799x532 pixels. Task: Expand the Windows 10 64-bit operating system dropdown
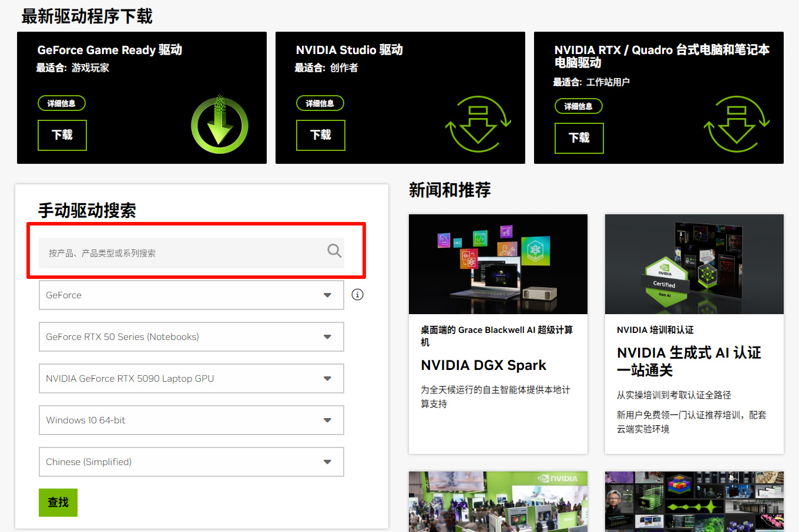pyautogui.click(x=192, y=420)
